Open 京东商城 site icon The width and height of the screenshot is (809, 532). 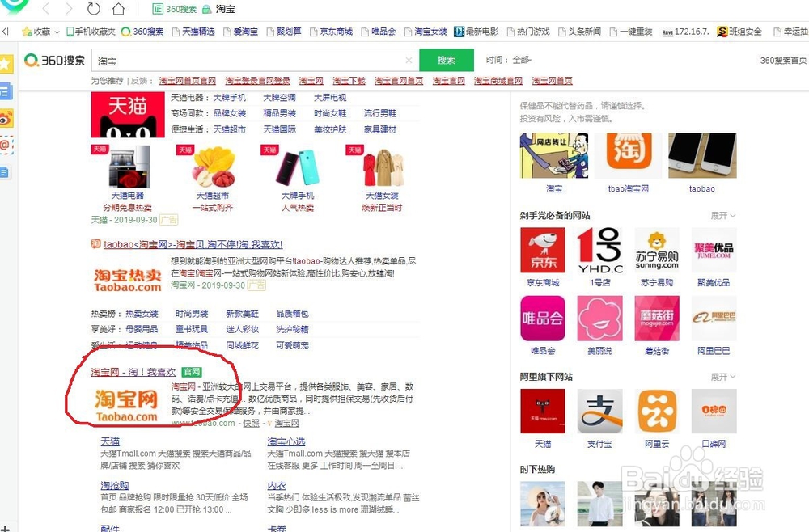tap(543, 251)
